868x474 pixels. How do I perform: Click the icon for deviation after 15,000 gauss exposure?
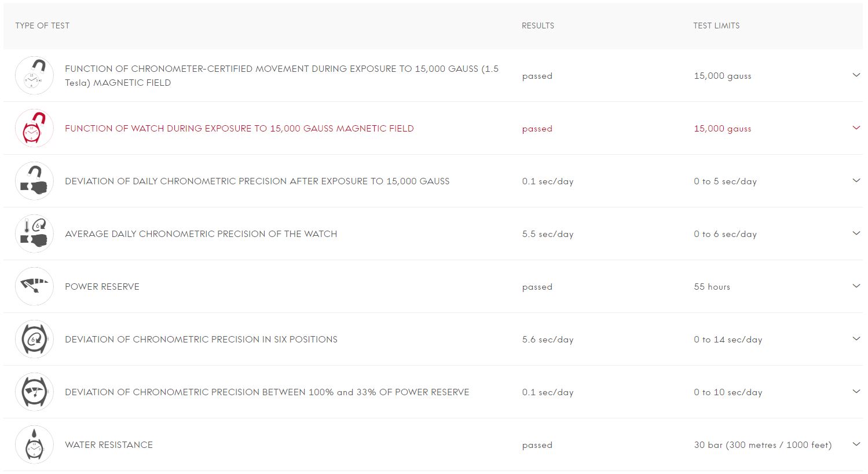[x=34, y=181]
